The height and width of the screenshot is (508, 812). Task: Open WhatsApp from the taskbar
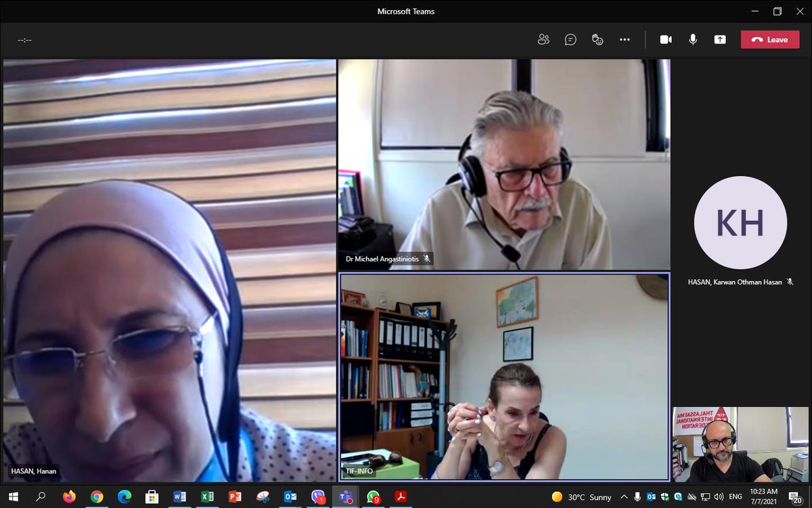(374, 496)
